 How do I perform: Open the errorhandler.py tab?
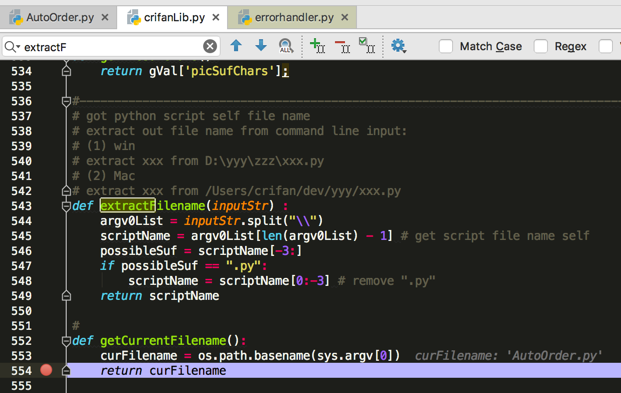(x=293, y=17)
